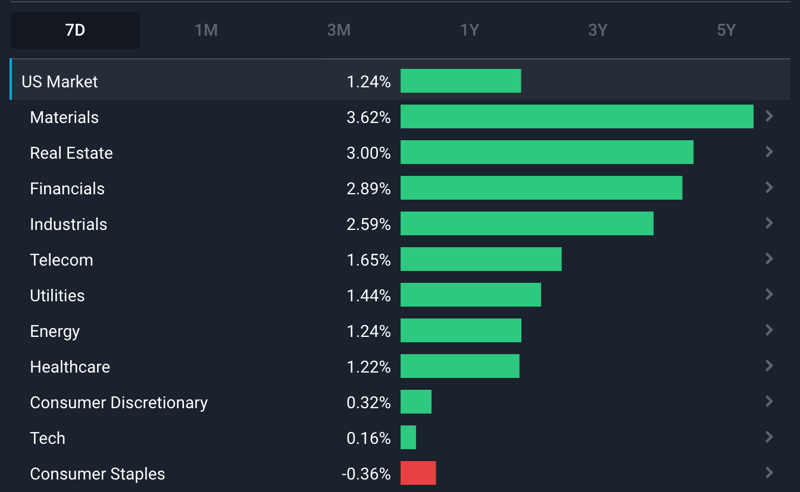Screen dimensions: 800x492
Task: Select the 3M period tab
Action: coord(339,30)
